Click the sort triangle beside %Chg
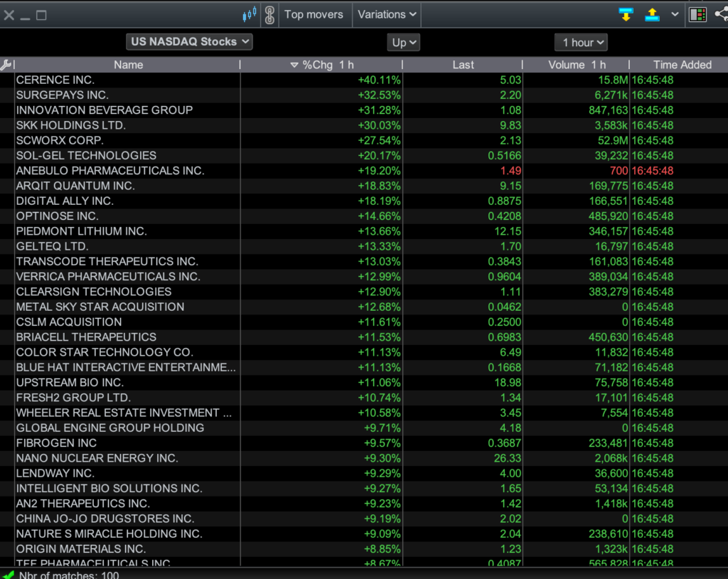The width and height of the screenshot is (728, 579). 294,65
